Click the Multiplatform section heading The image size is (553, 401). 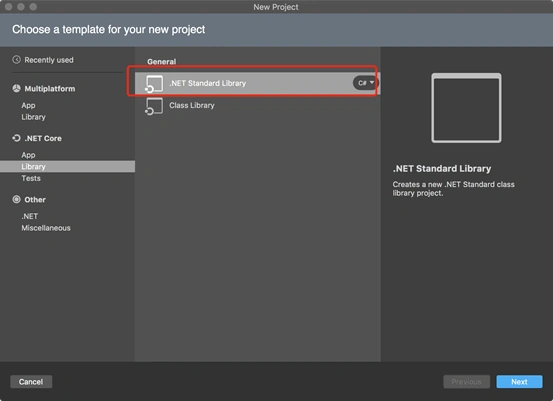[50, 89]
